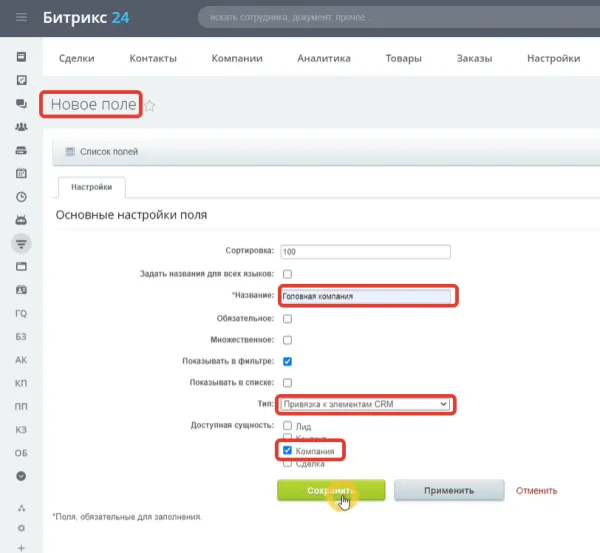Image resolution: width=600 pixels, height=553 pixels.
Task: Uncheck the Показывать в фильтре checkbox
Action: click(x=288, y=361)
